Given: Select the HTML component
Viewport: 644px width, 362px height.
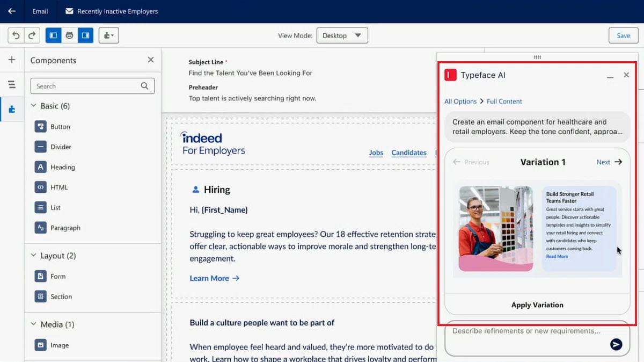Looking at the screenshot, I should (52, 187).
